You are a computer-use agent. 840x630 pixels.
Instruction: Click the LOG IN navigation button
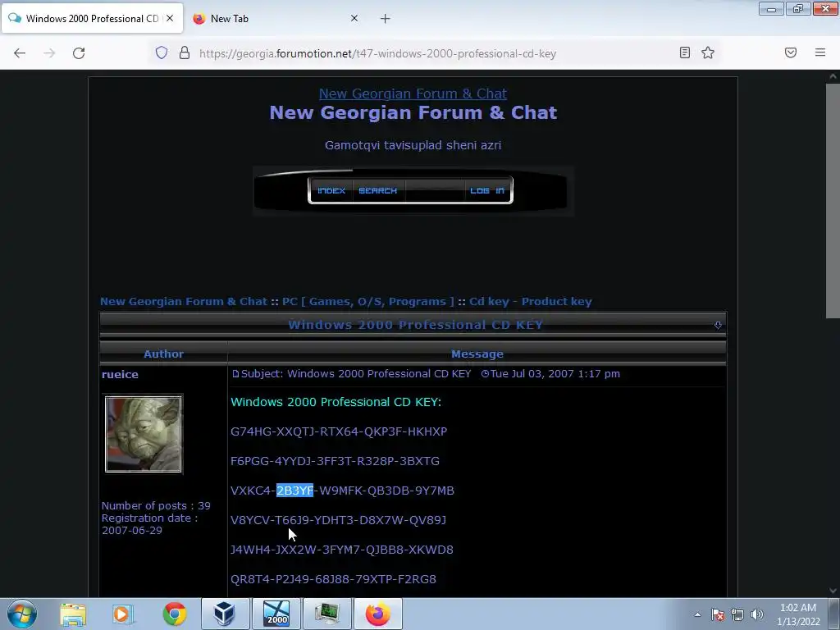click(487, 190)
